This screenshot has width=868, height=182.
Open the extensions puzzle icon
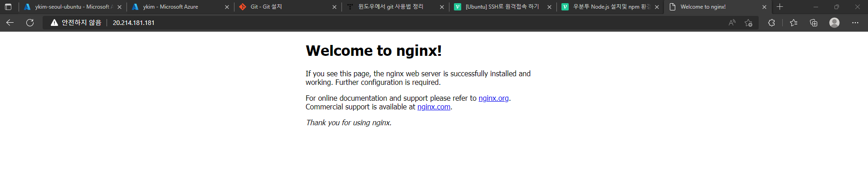[x=771, y=23]
